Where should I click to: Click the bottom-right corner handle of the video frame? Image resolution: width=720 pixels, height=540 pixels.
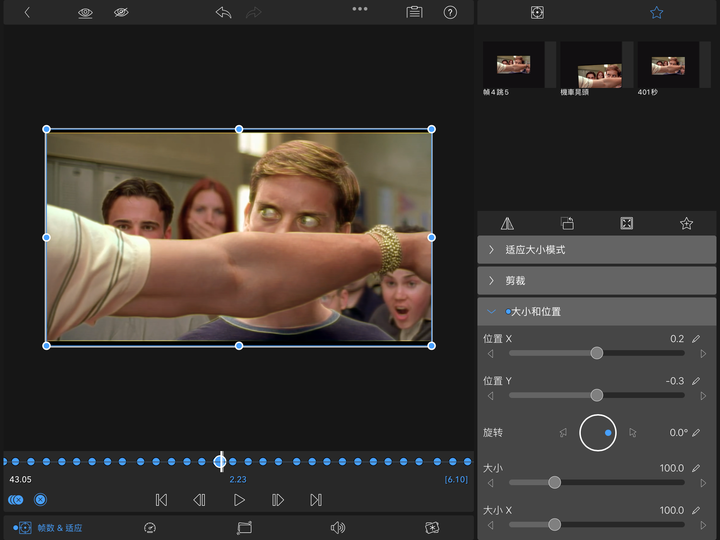[x=431, y=346]
